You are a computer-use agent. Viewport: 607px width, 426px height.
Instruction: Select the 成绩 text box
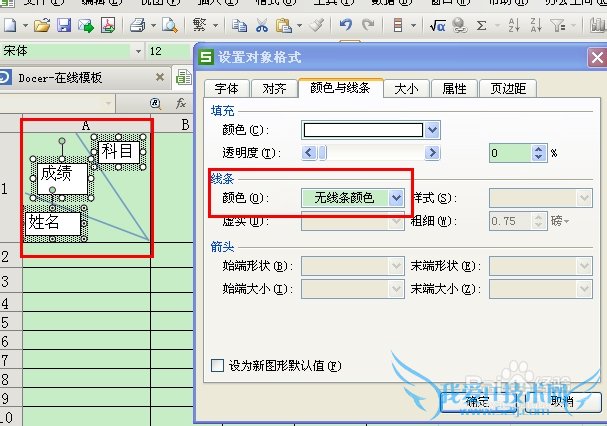(62, 178)
